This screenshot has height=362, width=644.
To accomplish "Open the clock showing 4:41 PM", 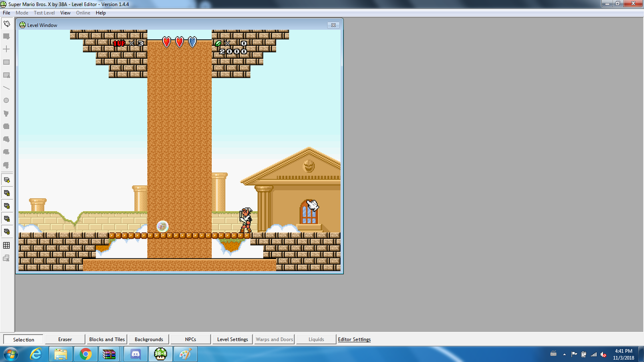I will click(624, 354).
